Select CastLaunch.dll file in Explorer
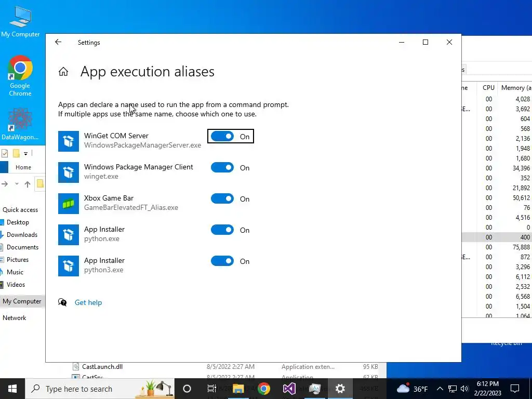 click(x=102, y=367)
